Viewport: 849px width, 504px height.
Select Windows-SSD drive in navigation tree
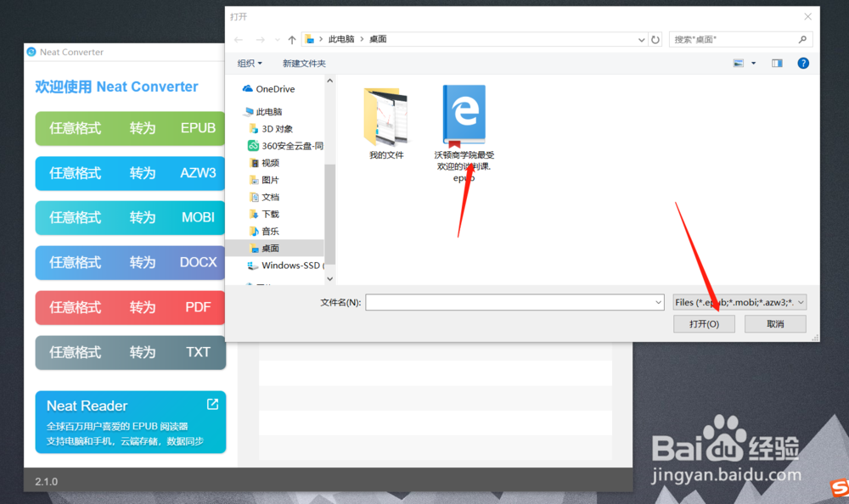tap(285, 266)
